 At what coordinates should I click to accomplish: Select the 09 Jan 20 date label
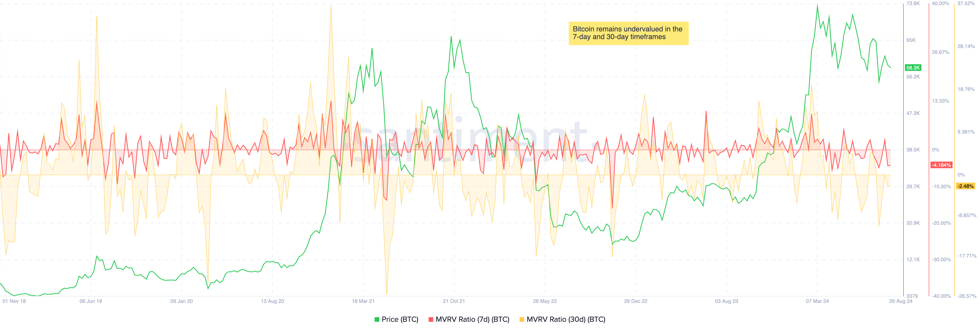click(181, 301)
